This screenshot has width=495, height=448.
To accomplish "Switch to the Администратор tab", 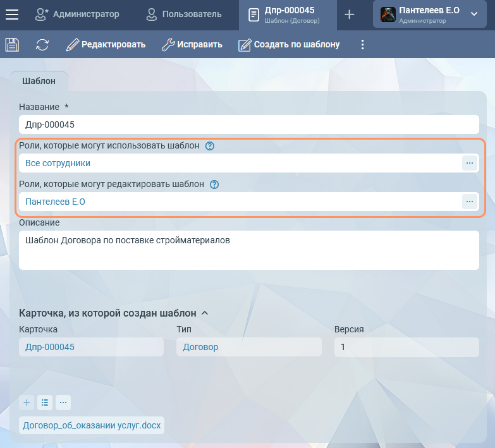I will pos(77,14).
